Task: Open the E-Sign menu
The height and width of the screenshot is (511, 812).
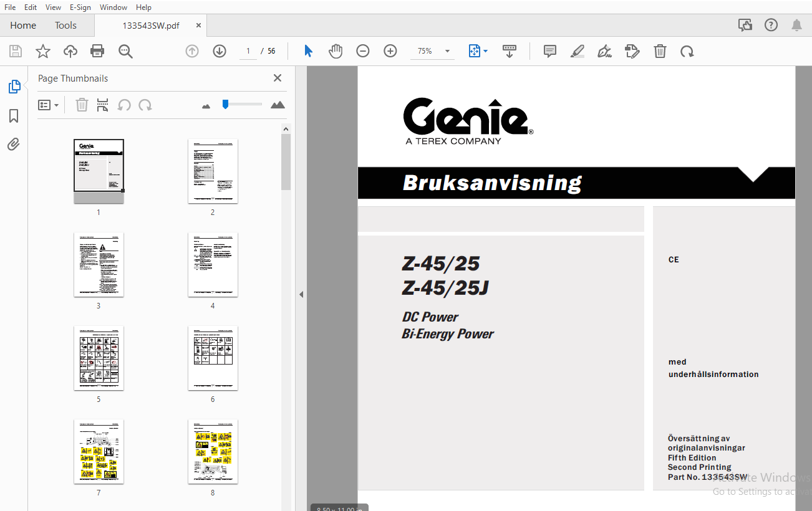Action: pos(80,7)
